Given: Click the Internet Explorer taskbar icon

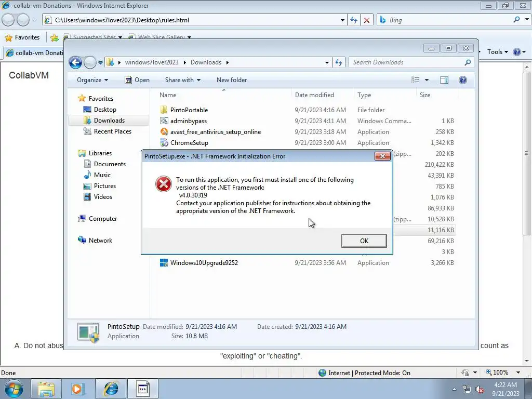Looking at the screenshot, I should [x=110, y=389].
